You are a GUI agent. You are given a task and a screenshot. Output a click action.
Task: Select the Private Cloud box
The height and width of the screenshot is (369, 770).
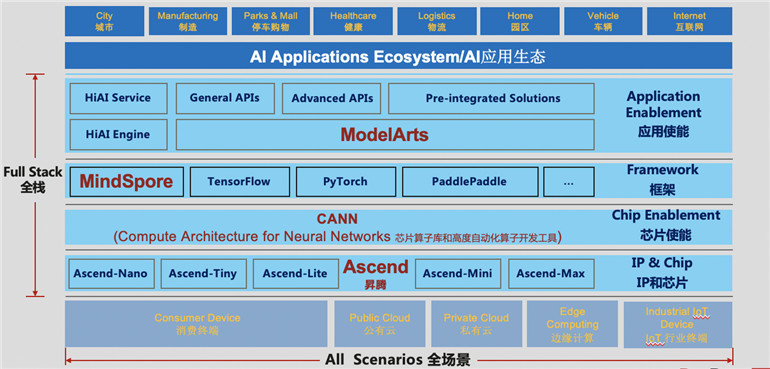476,324
